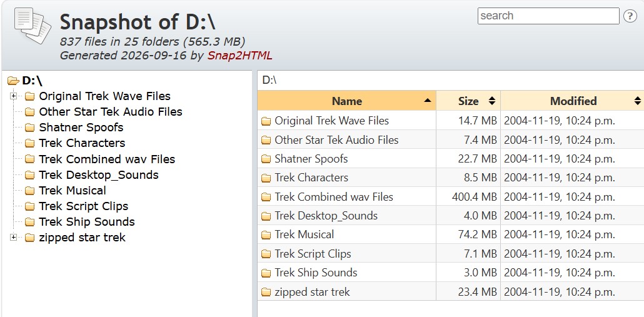This screenshot has width=644, height=317.
Task: Click the Trek Combined wav Files folder icon in the list
Action: (266, 197)
